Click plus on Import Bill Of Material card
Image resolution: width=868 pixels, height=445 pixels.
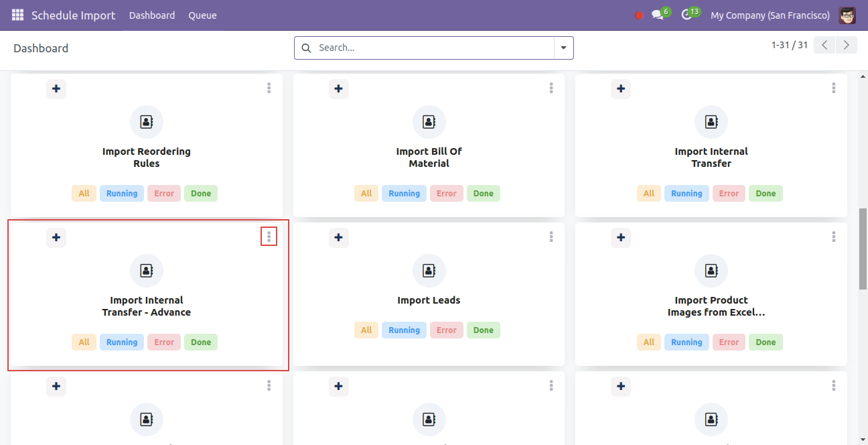click(x=339, y=88)
